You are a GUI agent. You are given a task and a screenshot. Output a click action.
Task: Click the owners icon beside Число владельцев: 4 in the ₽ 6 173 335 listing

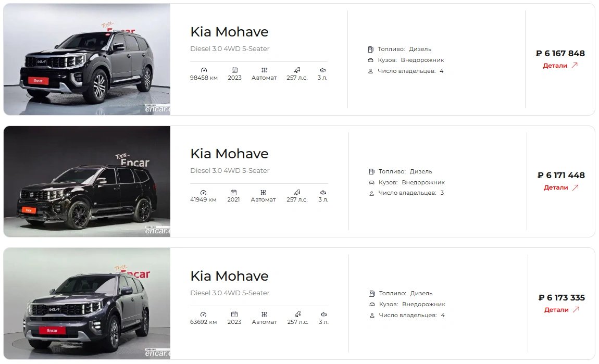coord(372,316)
